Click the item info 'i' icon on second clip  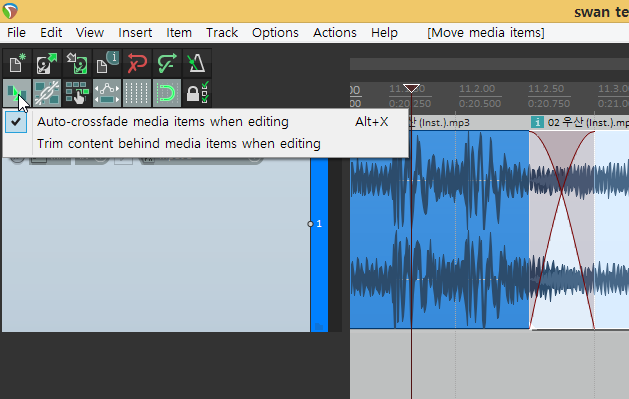point(537,122)
